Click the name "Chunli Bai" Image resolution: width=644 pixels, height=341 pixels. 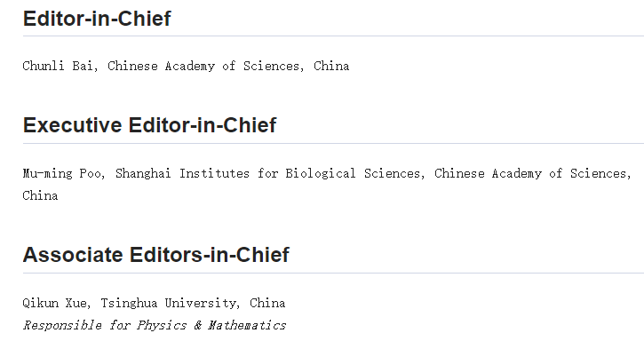[58, 66]
